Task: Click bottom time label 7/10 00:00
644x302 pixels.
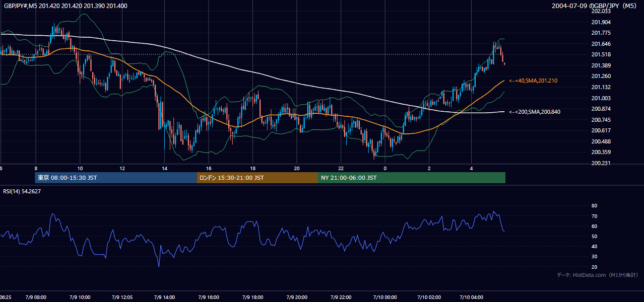Action: point(384,297)
